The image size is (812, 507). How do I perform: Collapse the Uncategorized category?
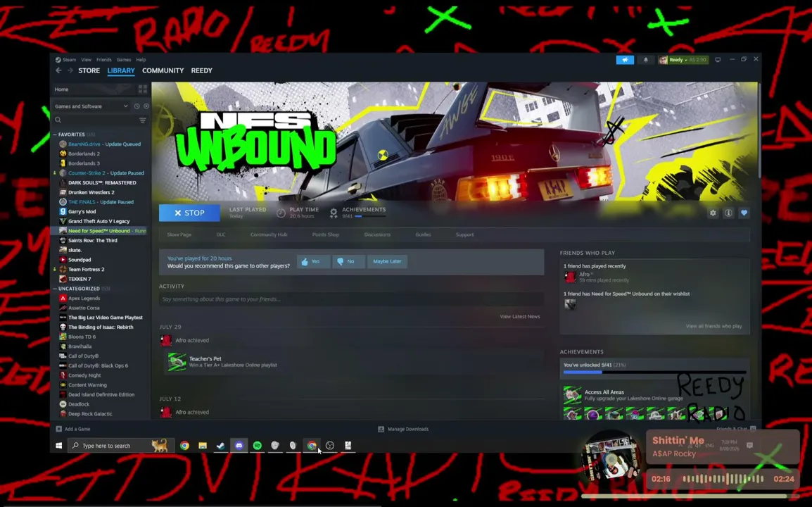coord(56,289)
